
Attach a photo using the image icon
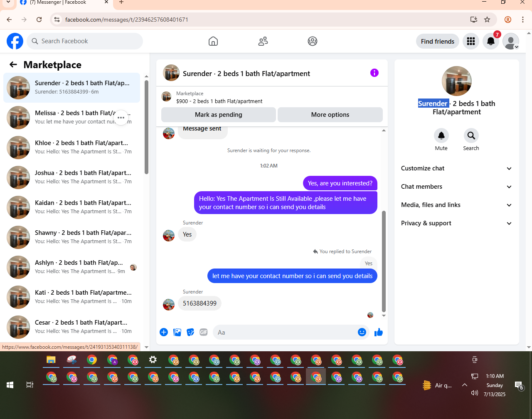coord(177,332)
